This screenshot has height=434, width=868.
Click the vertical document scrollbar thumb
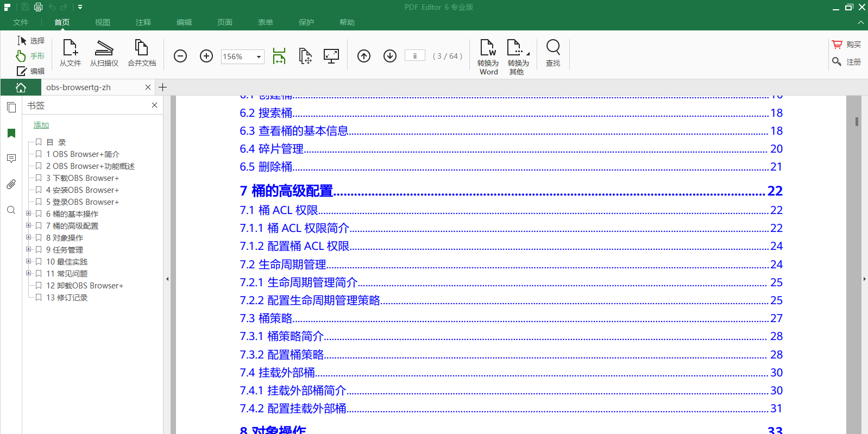pyautogui.click(x=857, y=122)
